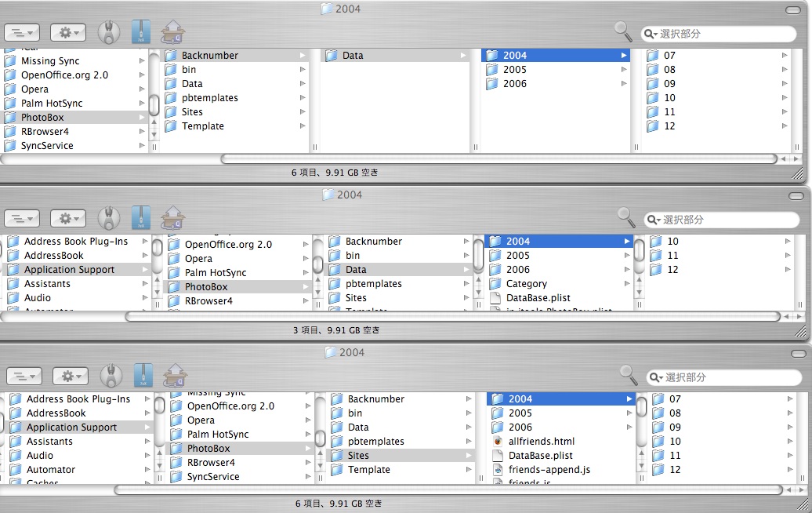
Task: Click the magnifying glass icon in top window toolbar
Action: [623, 31]
